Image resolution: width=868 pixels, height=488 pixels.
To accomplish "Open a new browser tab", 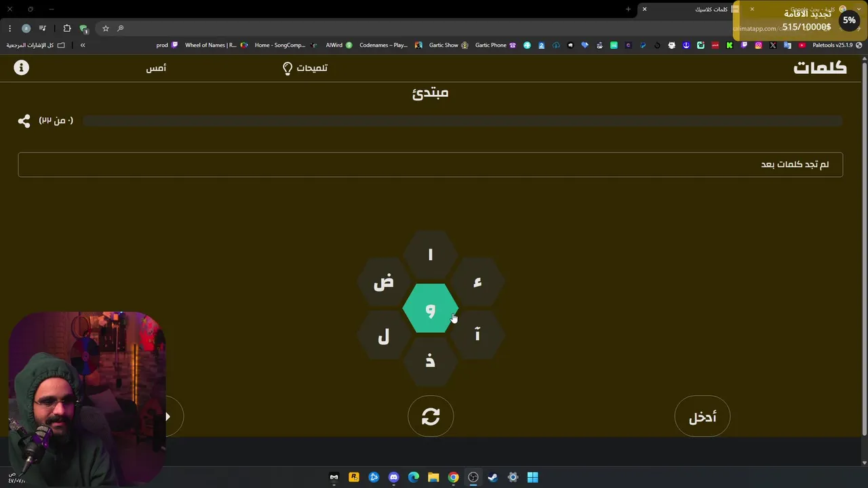I will click(x=628, y=9).
